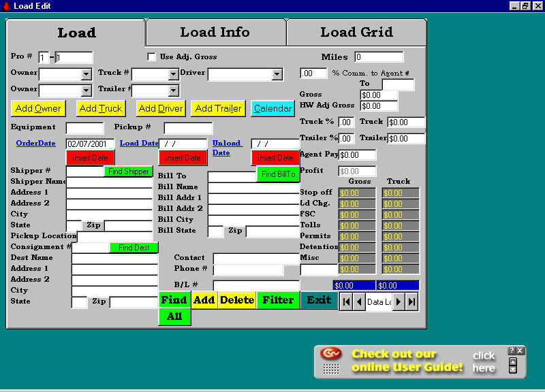Image resolution: width=545 pixels, height=392 pixels.
Task: Jump to the last data record
Action: (411, 301)
